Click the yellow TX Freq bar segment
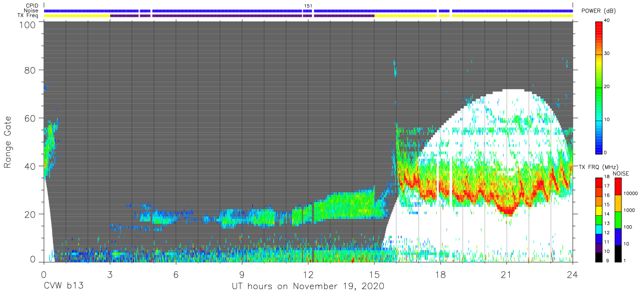The height and width of the screenshot is (297, 644). (77, 16)
